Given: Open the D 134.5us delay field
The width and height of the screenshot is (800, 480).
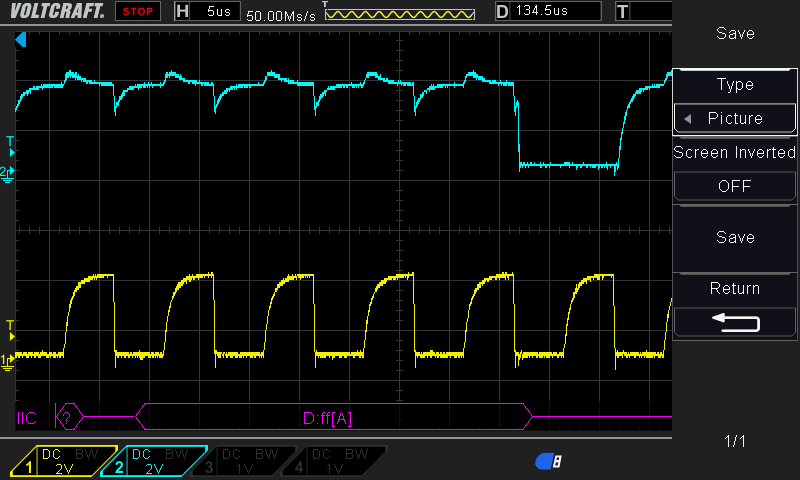Looking at the screenshot, I should coord(548,11).
